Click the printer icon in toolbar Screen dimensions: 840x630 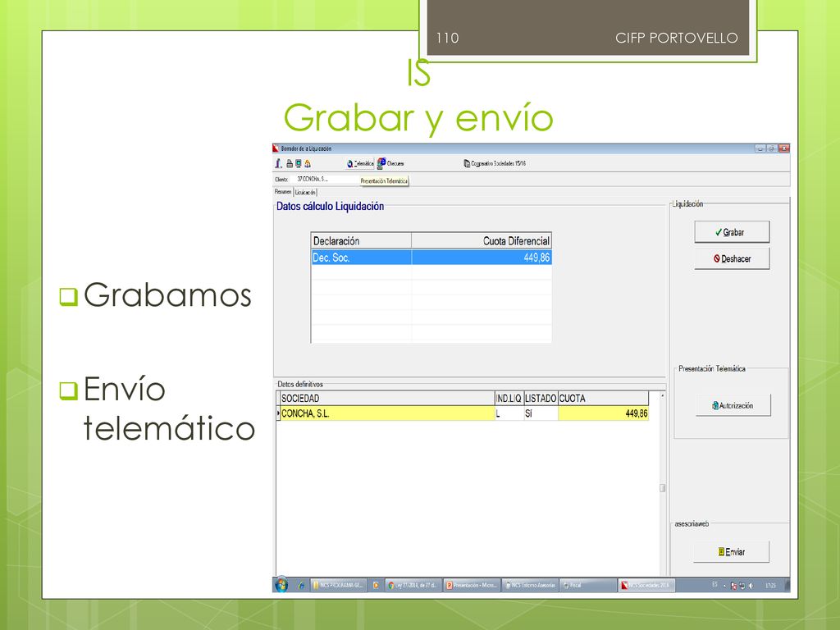click(290, 163)
